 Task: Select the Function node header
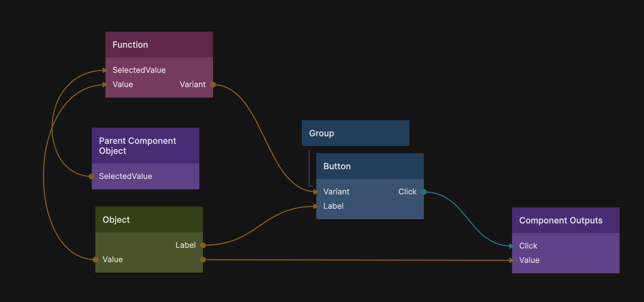[x=159, y=45]
